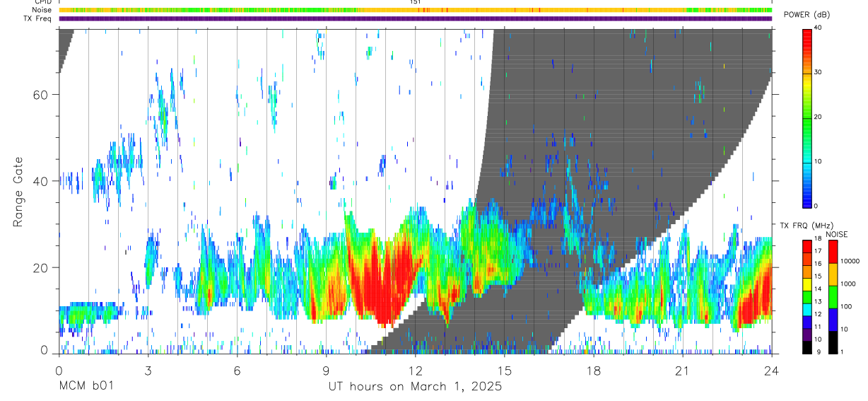
Task: Select the yellow block of the TX FRQ scale
Action: [x=807, y=284]
